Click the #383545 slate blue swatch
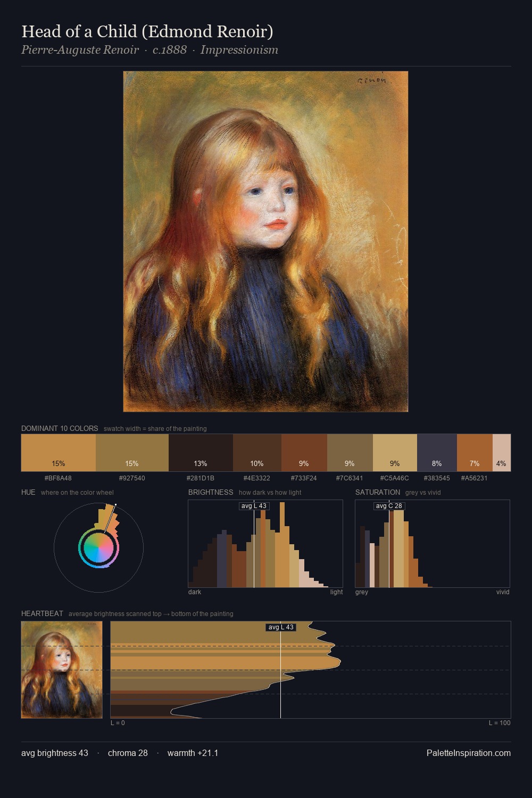 pos(437,453)
